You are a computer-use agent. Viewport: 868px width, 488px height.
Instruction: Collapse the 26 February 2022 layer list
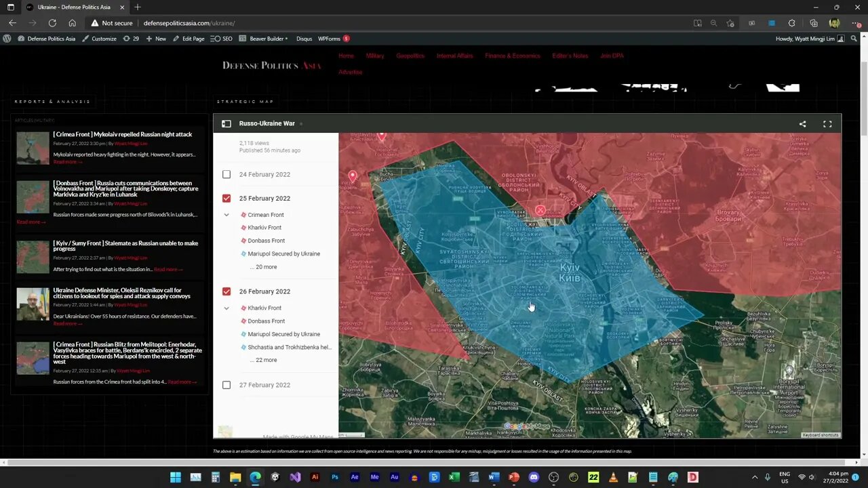tap(226, 308)
